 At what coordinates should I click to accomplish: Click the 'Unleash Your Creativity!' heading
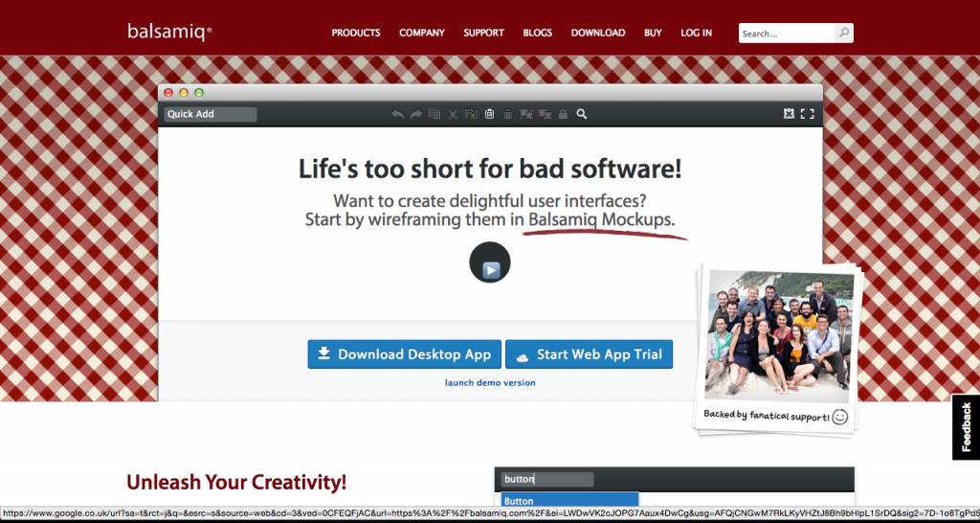[x=236, y=482]
